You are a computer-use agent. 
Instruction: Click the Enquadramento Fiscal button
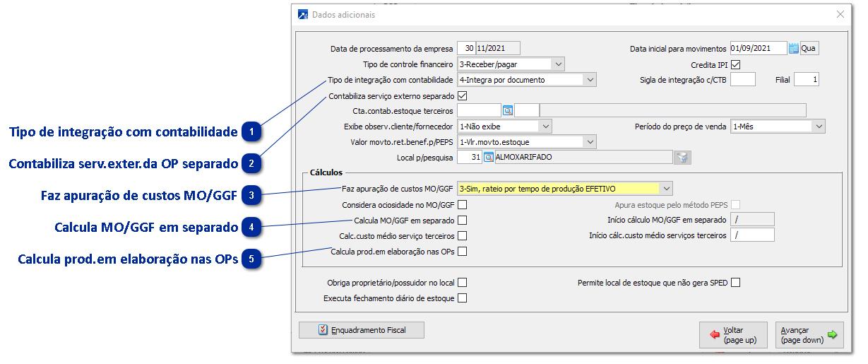point(362,330)
